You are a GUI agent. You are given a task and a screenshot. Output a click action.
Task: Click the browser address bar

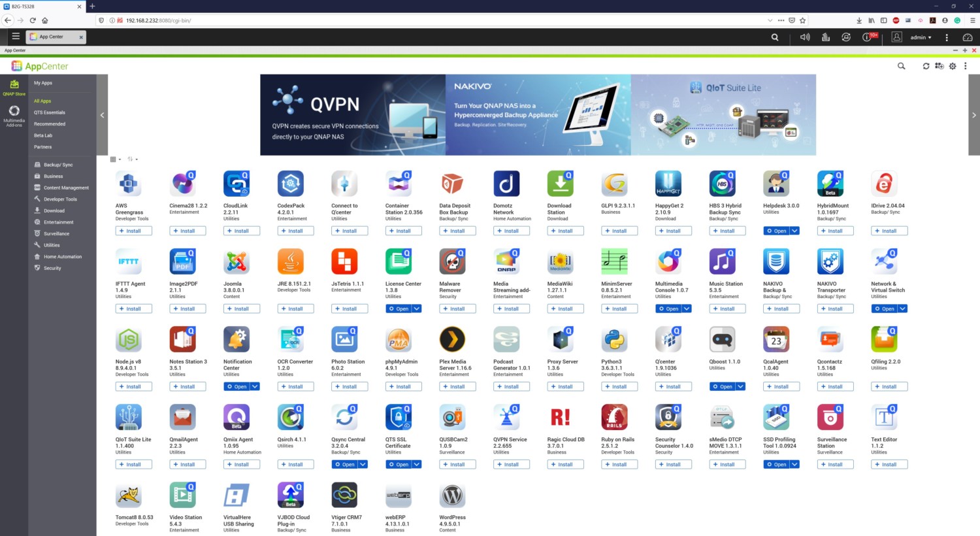444,20
